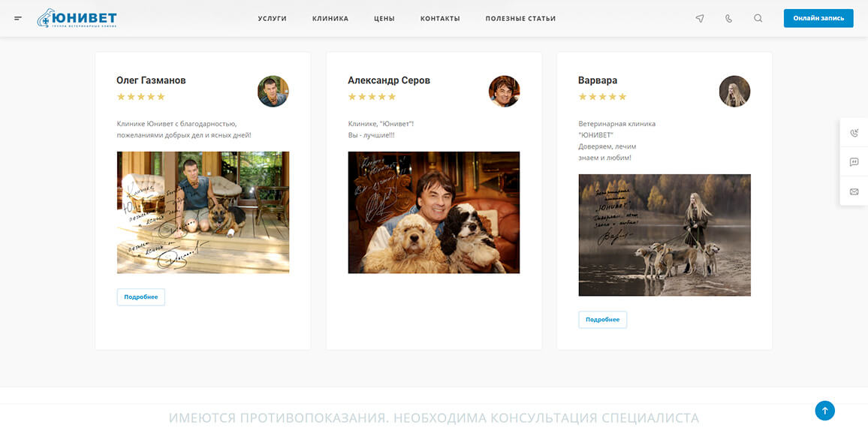868x431 pixels.
Task: Open the Услуги menu
Action: (273, 19)
